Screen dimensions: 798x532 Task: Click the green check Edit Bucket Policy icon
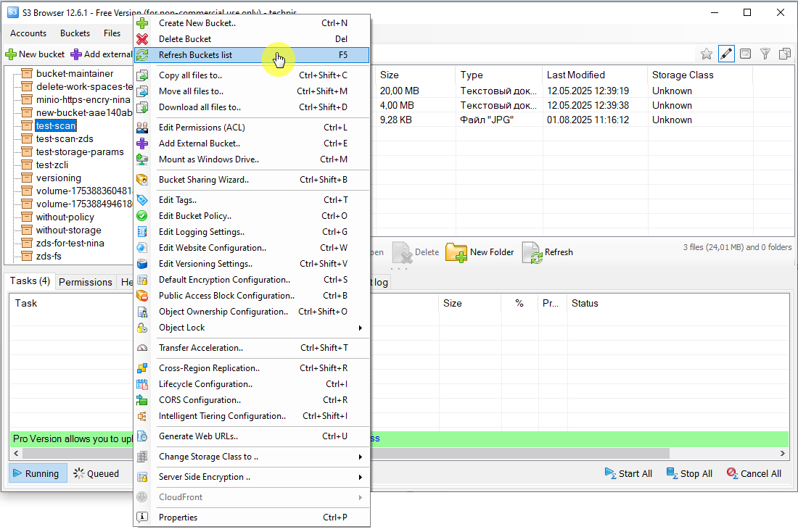(x=142, y=216)
